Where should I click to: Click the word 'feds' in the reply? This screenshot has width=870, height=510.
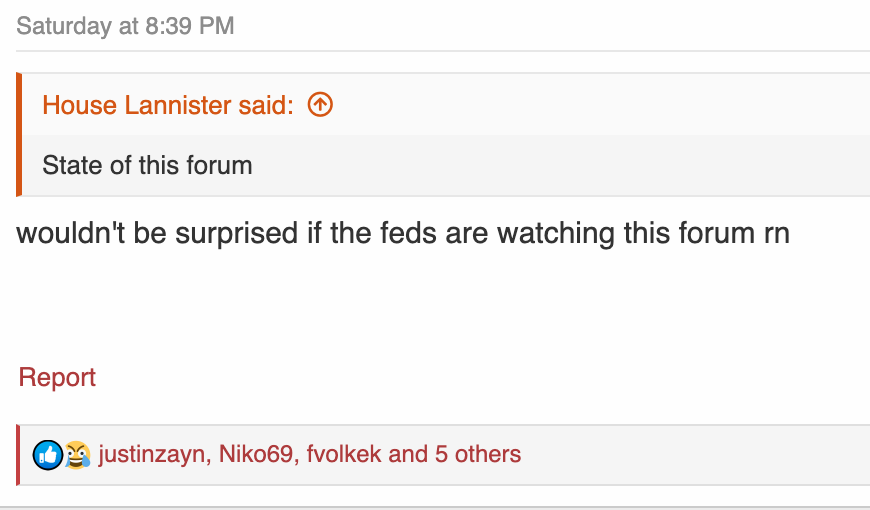click(x=408, y=233)
